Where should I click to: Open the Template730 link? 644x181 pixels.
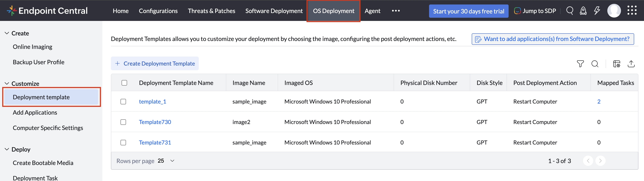tap(155, 122)
